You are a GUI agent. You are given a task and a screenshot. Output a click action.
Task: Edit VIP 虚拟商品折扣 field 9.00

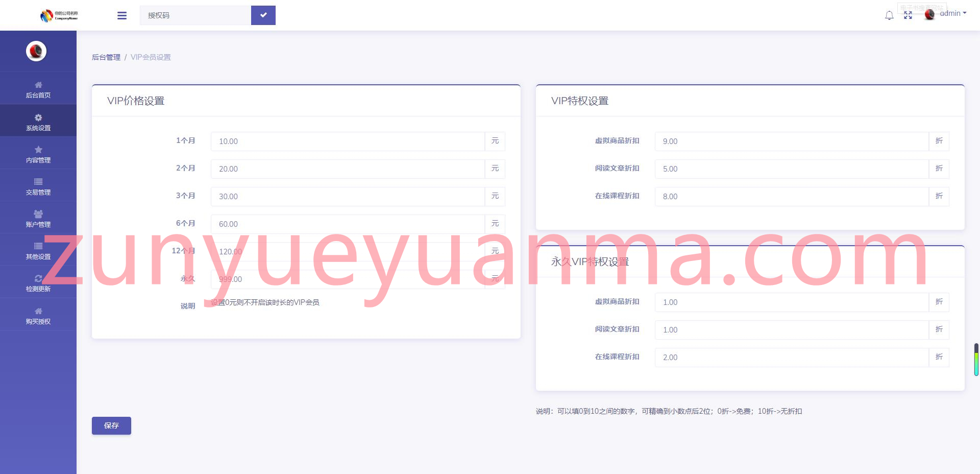pos(792,141)
